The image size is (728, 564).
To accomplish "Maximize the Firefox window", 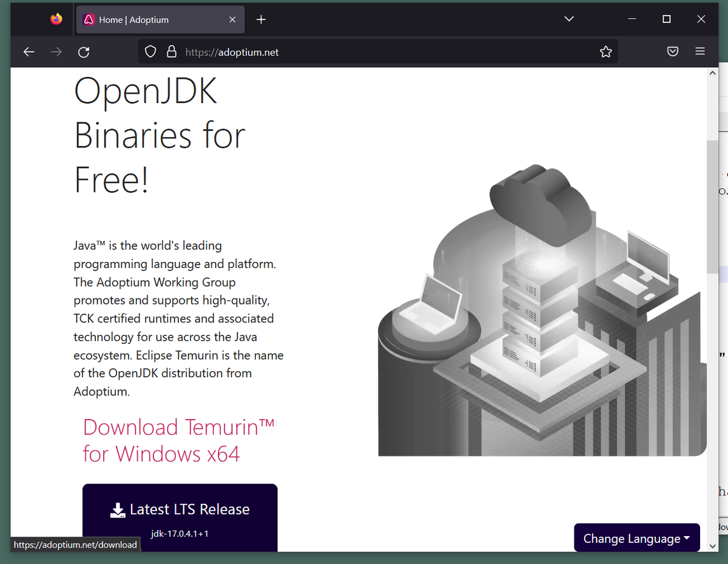I will (667, 19).
